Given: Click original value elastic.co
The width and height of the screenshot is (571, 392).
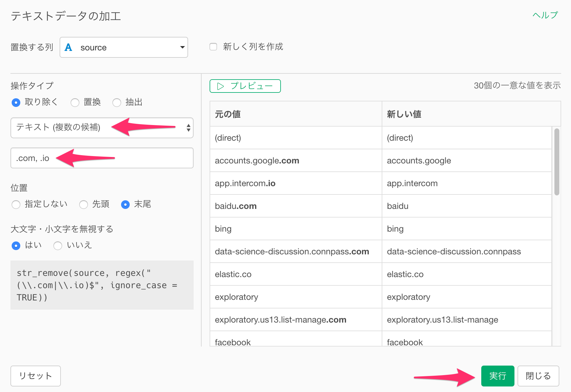Looking at the screenshot, I should (x=233, y=274).
